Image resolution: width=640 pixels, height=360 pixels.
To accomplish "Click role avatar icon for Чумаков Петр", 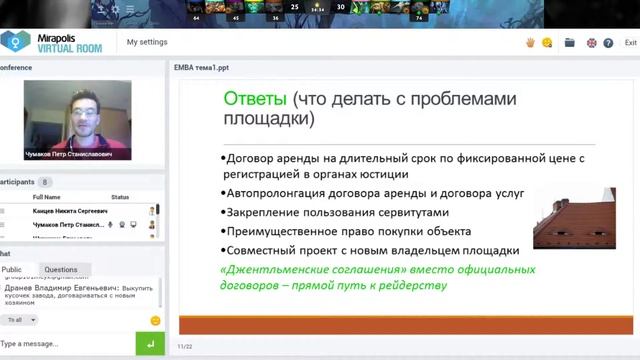I will pos(152,224).
